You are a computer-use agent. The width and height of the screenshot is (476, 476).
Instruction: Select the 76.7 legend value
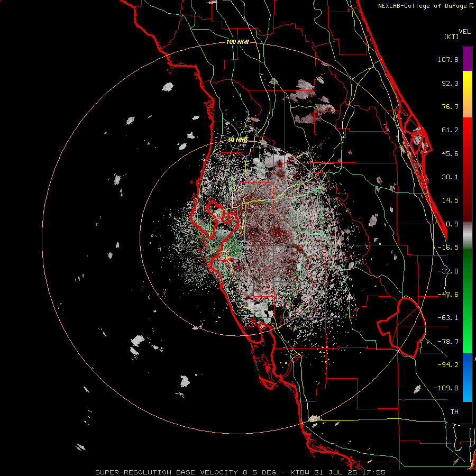(450, 106)
